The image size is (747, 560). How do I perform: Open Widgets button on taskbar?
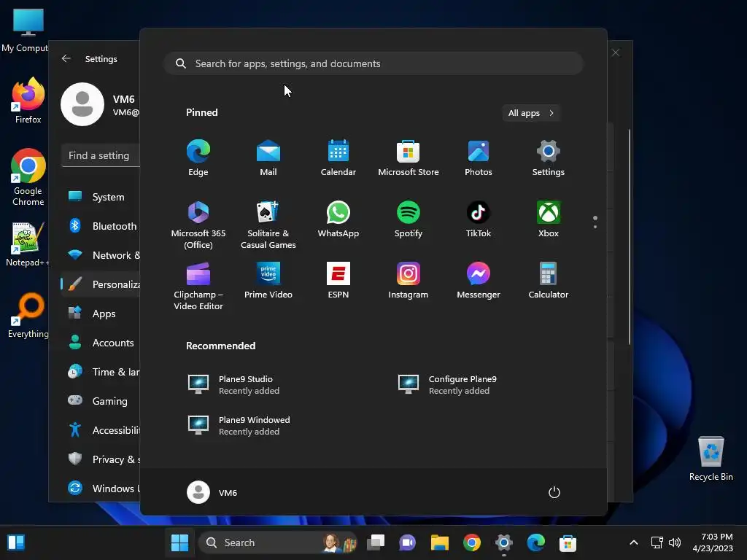(x=16, y=542)
